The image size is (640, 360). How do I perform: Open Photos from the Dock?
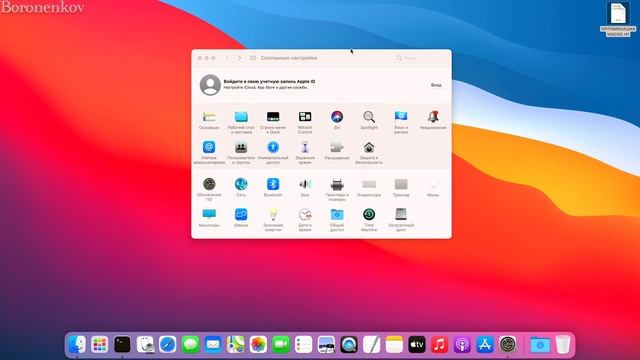(258, 345)
